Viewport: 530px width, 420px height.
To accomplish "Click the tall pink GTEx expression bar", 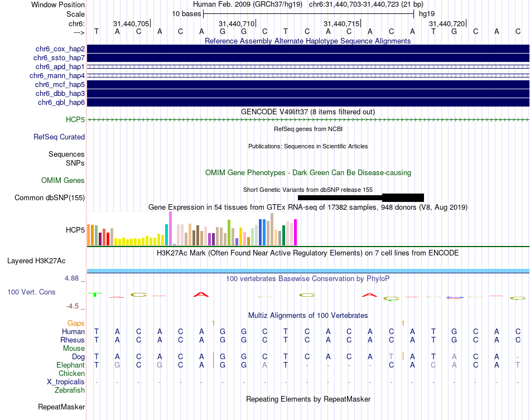I will click(x=170, y=229).
